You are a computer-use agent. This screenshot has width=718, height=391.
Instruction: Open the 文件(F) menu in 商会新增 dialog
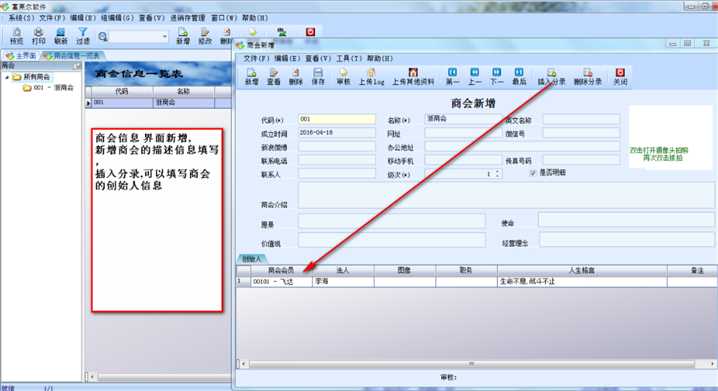[x=256, y=59]
